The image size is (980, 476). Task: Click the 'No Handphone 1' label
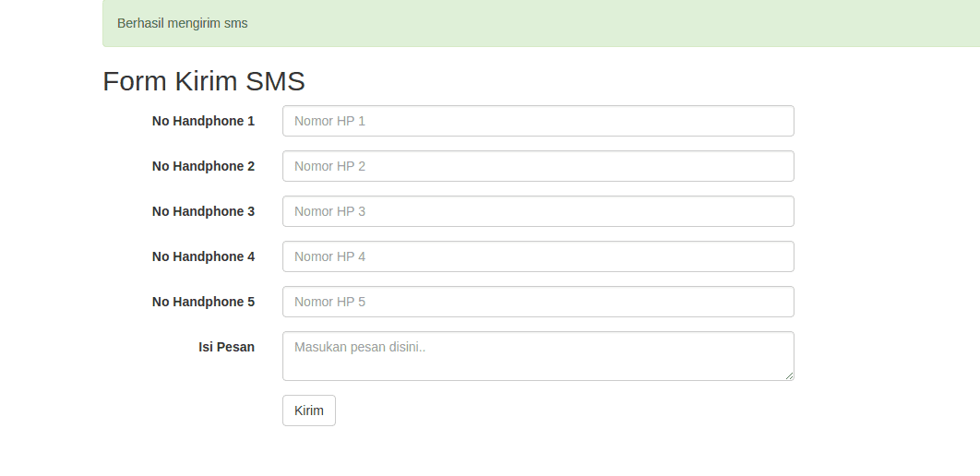[x=203, y=121]
